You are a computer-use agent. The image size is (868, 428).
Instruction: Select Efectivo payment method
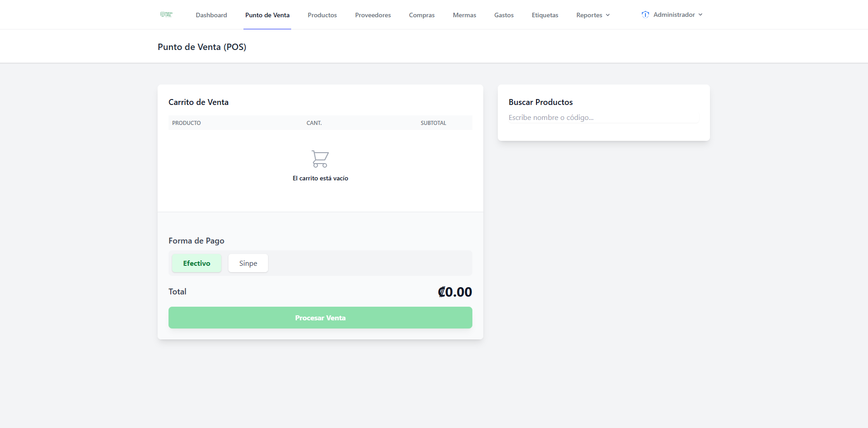coord(197,263)
